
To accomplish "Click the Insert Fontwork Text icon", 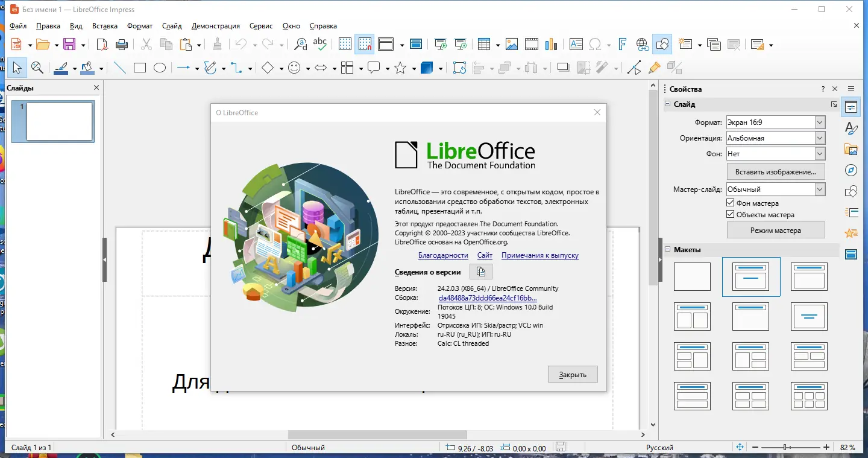I will click(x=623, y=44).
